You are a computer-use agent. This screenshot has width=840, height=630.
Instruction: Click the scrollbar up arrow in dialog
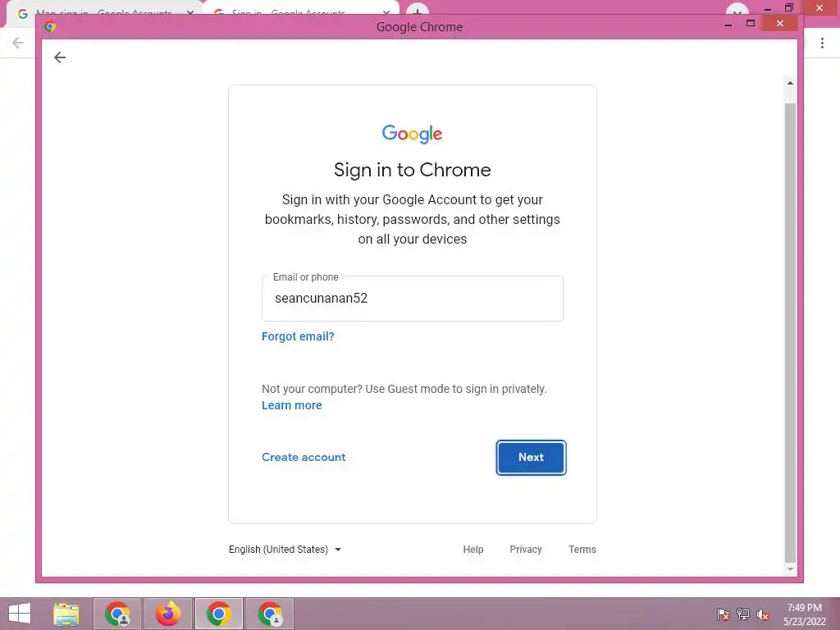point(790,83)
